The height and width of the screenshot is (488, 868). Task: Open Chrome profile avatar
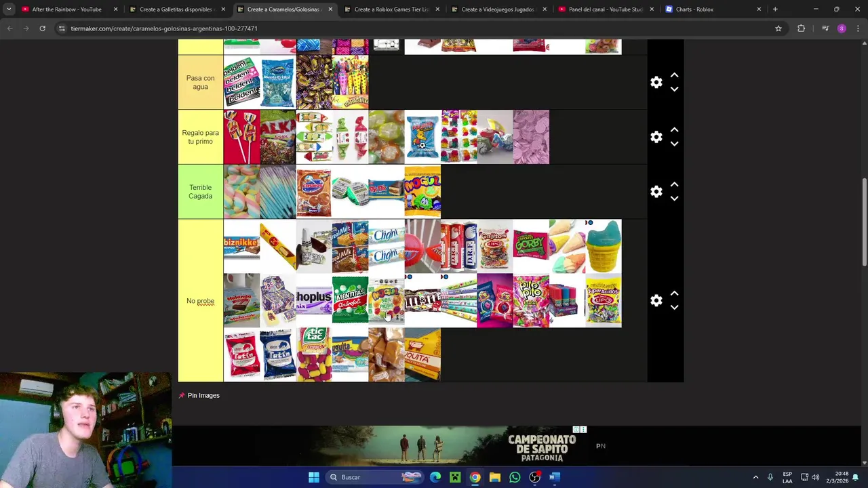[842, 28]
